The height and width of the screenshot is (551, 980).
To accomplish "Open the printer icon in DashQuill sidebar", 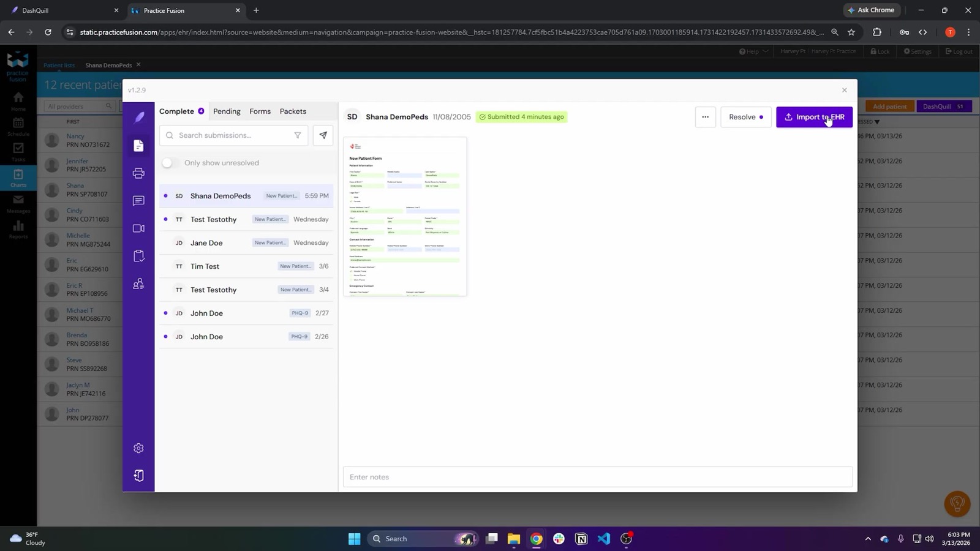I will [x=138, y=173].
